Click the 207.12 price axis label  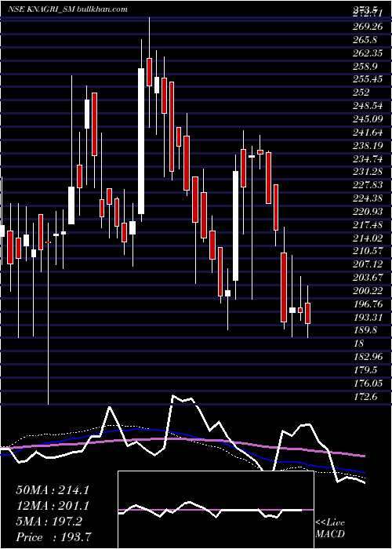coord(367,265)
